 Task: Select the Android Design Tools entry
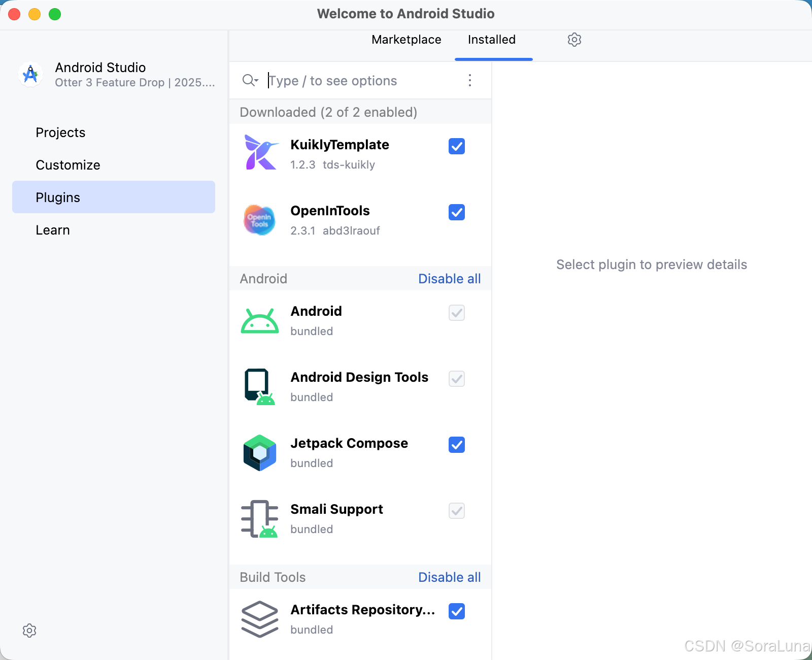coord(359,377)
